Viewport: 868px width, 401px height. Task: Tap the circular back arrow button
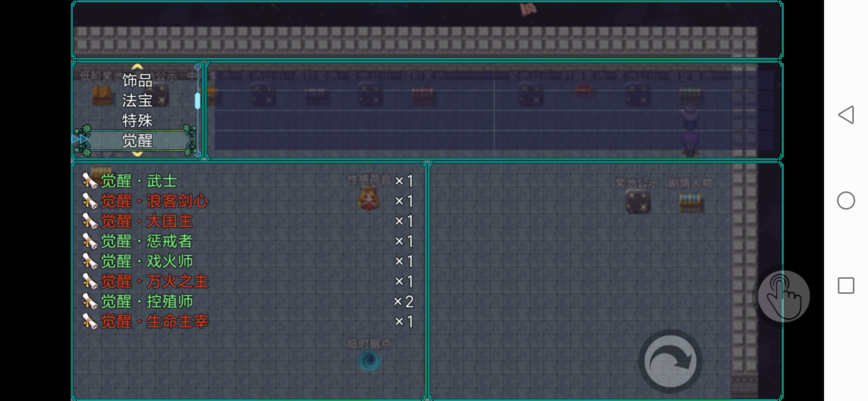670,361
